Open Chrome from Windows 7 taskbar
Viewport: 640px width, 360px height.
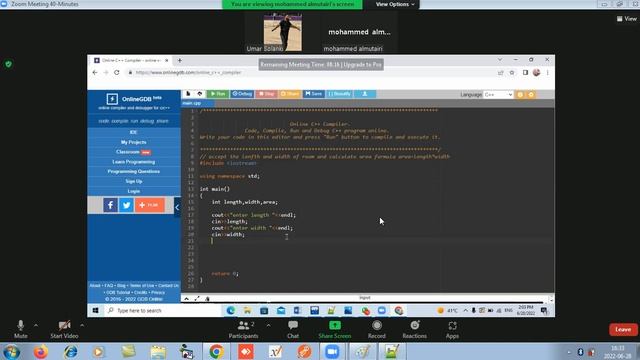tap(216, 351)
